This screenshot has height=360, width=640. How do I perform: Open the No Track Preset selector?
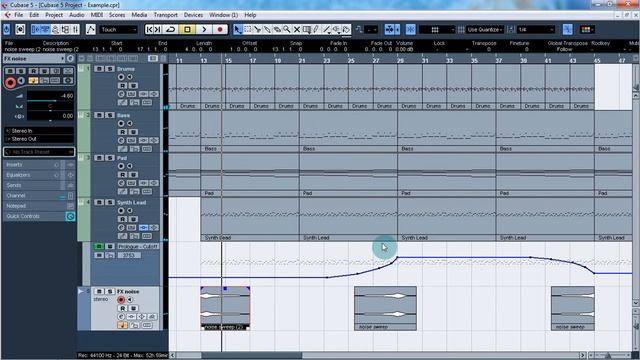(39, 152)
